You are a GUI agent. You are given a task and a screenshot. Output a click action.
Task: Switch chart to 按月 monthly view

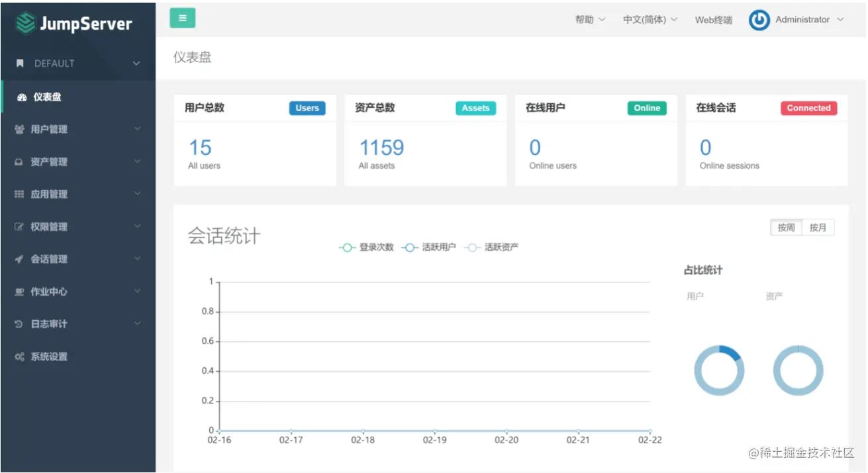(x=818, y=228)
